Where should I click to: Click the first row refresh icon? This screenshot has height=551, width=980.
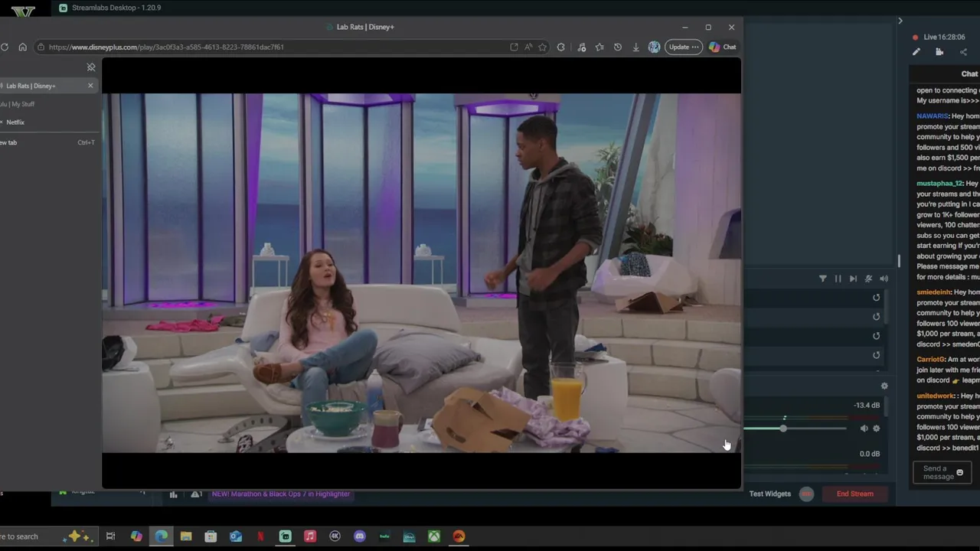click(x=877, y=298)
